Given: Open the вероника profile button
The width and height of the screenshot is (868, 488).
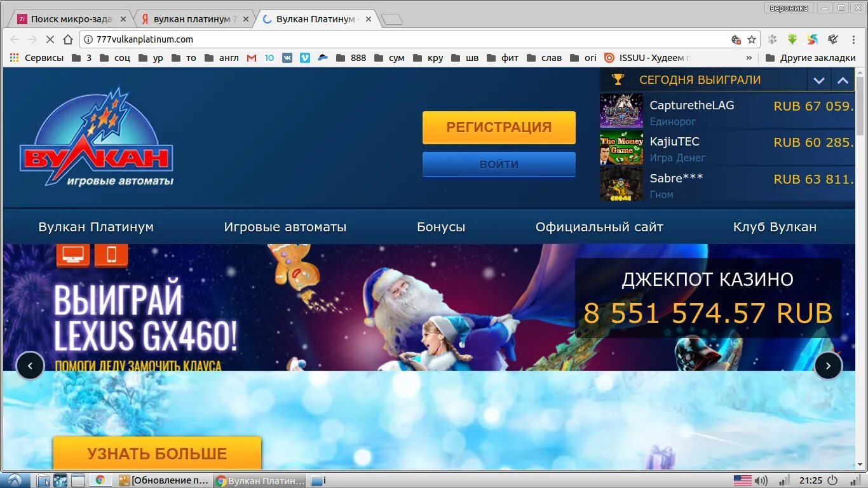Looking at the screenshot, I should click(789, 8).
